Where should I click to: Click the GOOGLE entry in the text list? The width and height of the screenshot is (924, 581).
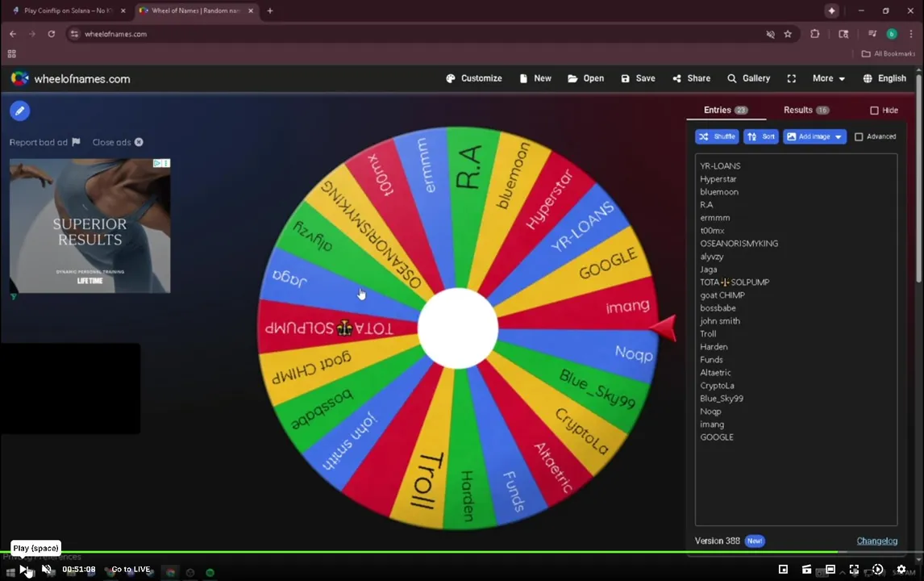click(x=717, y=437)
